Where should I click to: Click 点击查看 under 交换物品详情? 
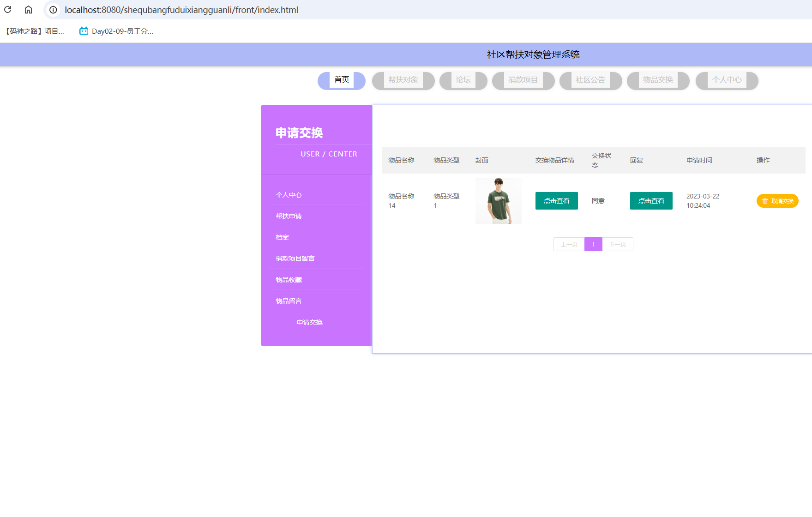[556, 201]
